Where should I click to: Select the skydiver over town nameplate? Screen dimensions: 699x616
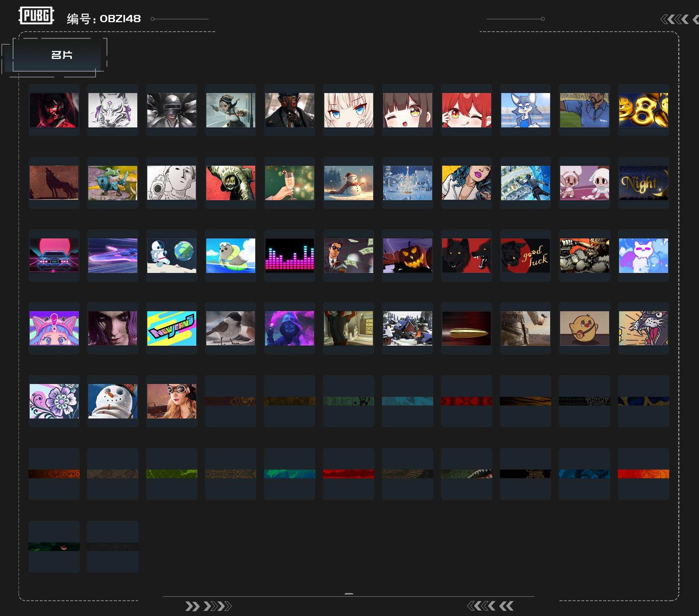(526, 183)
